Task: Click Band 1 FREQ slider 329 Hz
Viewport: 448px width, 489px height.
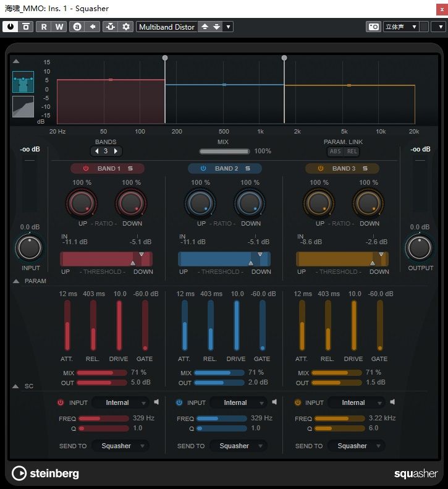Action: [104, 419]
